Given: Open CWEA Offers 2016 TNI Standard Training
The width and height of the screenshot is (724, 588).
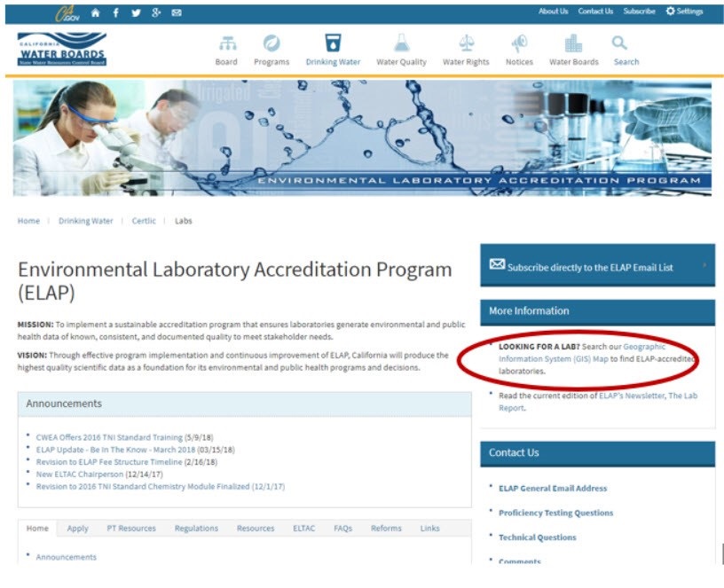Looking at the screenshot, I should click(109, 437).
